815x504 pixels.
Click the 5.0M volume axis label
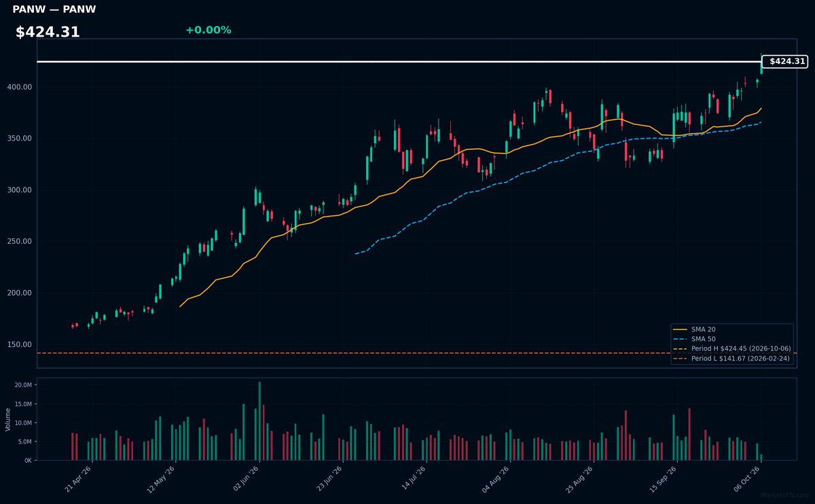pos(24,442)
